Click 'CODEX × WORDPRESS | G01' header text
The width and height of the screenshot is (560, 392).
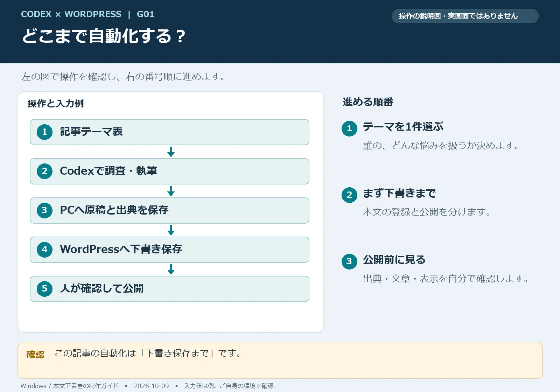click(87, 14)
